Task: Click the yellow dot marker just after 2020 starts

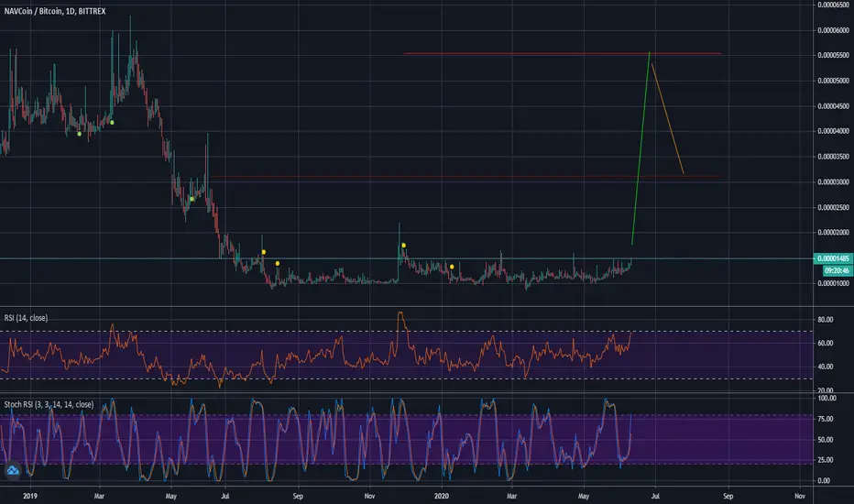Action: (x=452, y=267)
